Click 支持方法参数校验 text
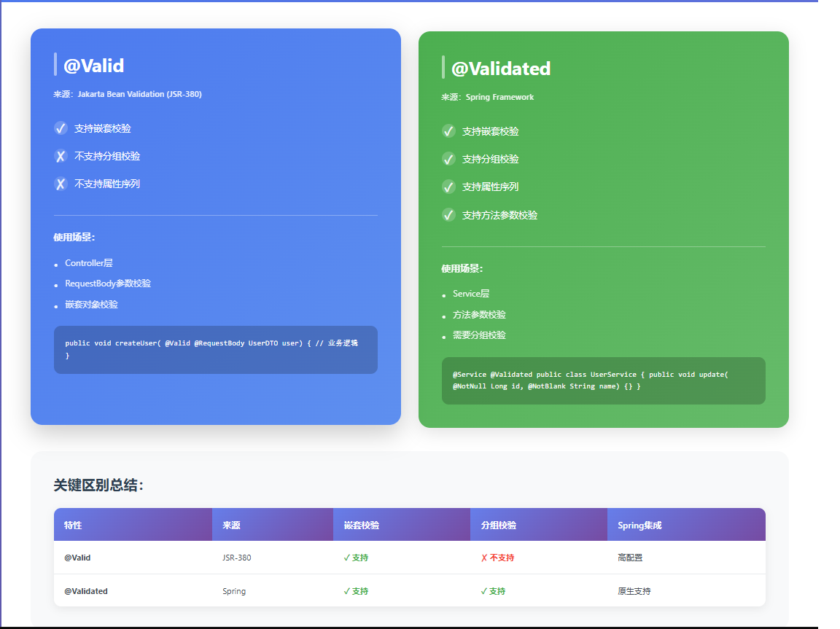The width and height of the screenshot is (840, 629). click(x=499, y=215)
